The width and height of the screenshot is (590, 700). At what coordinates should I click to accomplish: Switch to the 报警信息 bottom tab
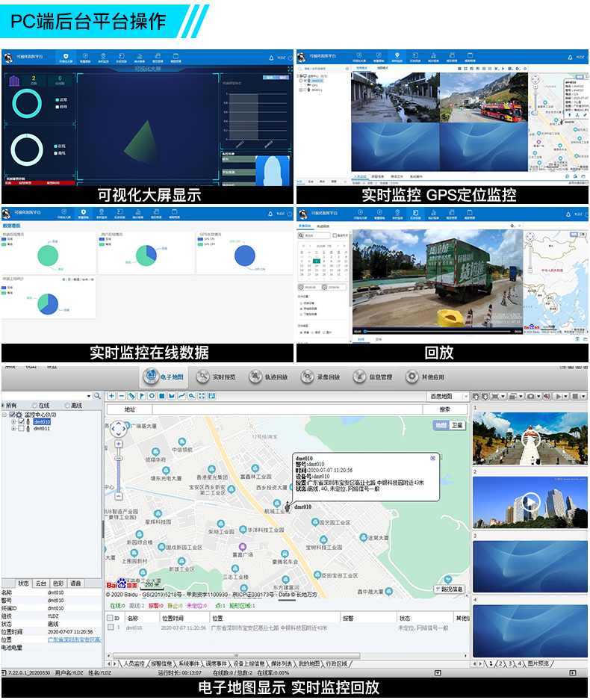161,663
